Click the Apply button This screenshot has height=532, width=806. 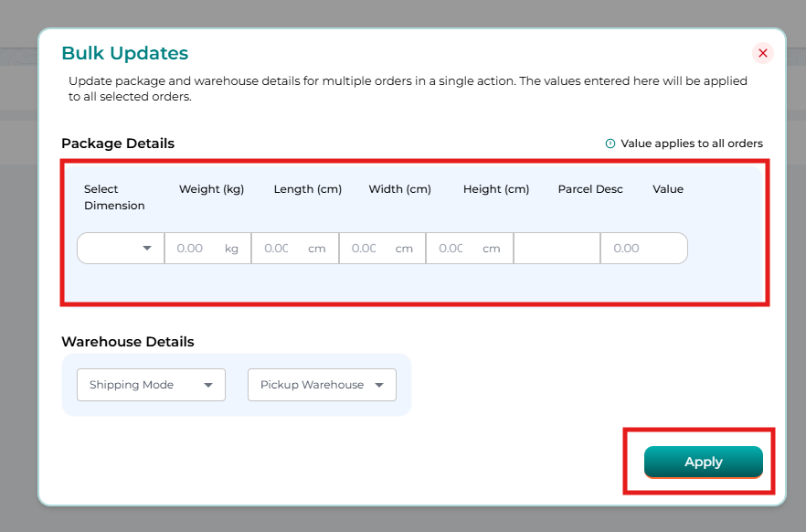click(703, 463)
